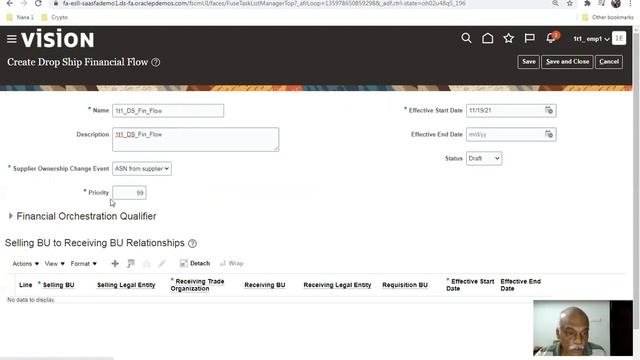Screen dimensions: 640x360
Task: Open the Favorites star icon
Action: click(508, 38)
